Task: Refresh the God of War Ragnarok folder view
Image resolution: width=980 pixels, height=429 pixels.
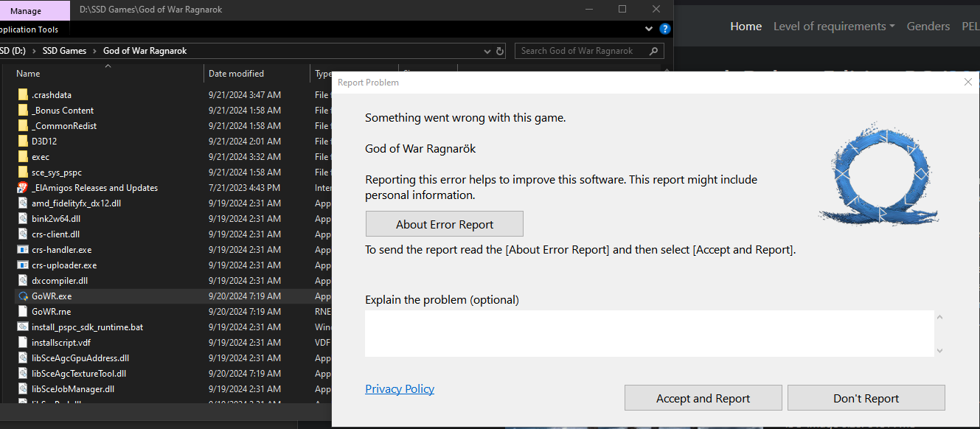Action: point(500,52)
